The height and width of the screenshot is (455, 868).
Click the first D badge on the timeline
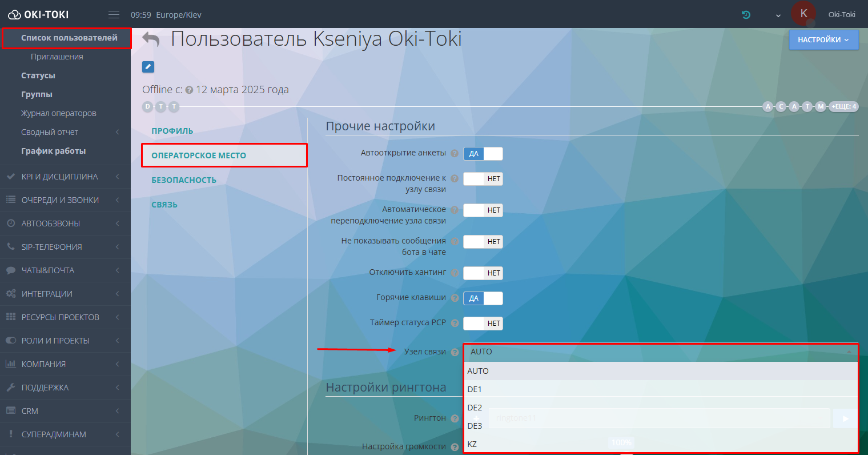pyautogui.click(x=148, y=106)
